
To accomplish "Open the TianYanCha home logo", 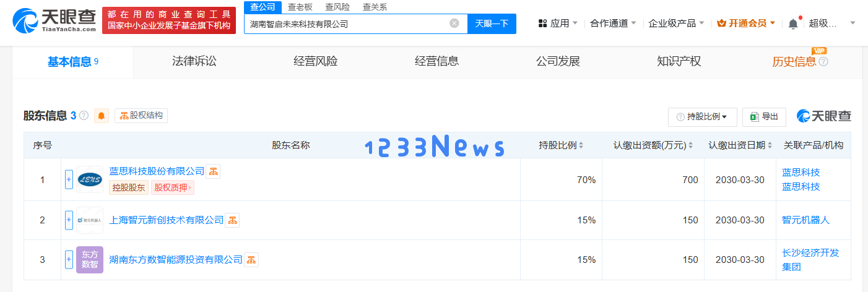I will pos(54,21).
